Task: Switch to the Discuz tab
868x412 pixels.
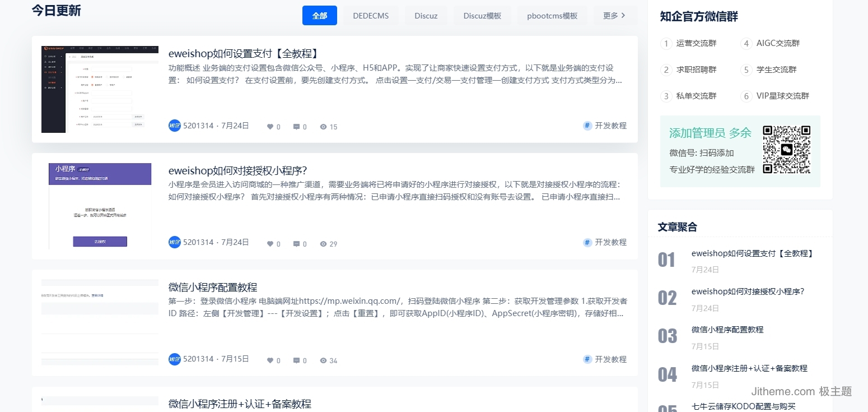Action: click(426, 16)
